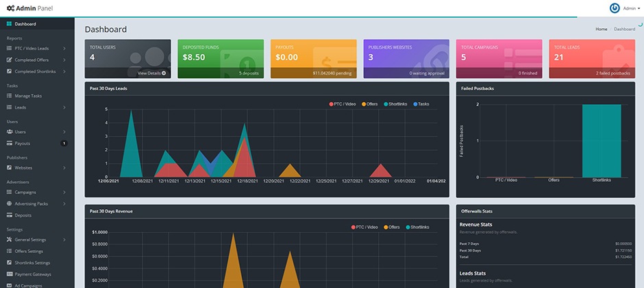Toggle Shortlinks series in Leads chart legend
Viewport: 644px width, 288px height.
[395, 104]
